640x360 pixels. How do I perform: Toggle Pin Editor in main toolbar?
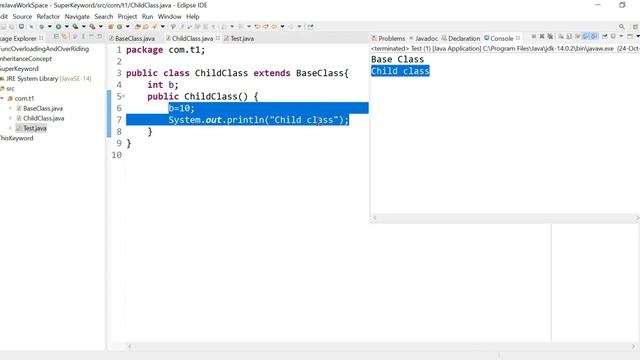(310, 27)
